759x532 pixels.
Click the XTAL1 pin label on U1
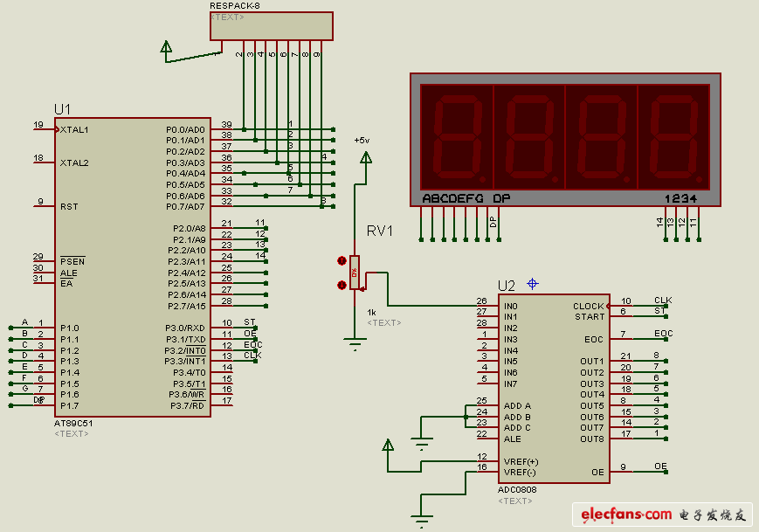74,130
